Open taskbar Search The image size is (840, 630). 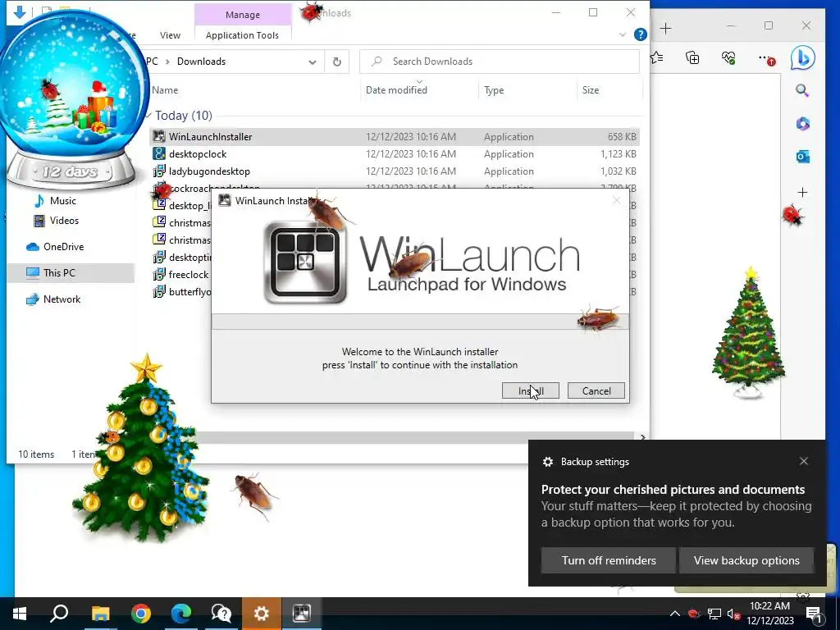[x=59, y=614]
